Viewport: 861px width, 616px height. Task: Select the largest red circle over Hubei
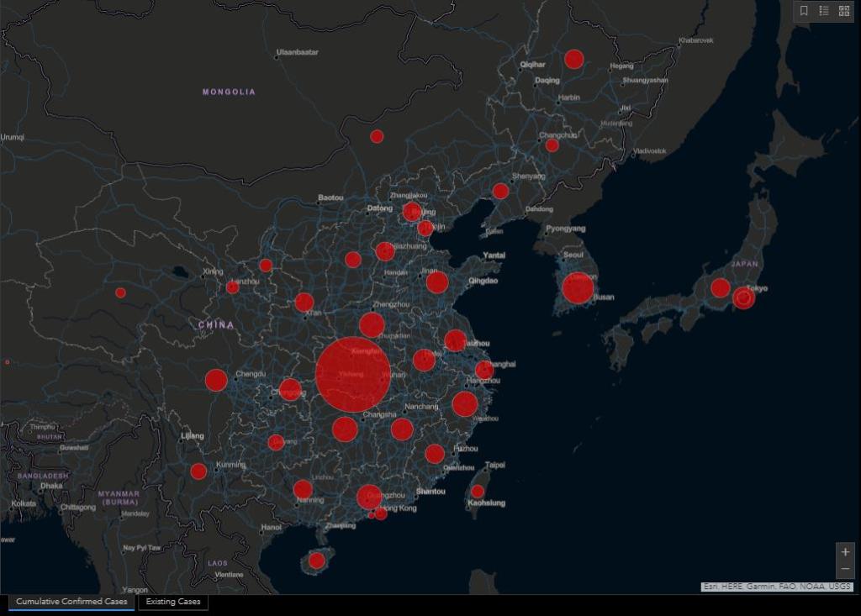click(x=353, y=375)
